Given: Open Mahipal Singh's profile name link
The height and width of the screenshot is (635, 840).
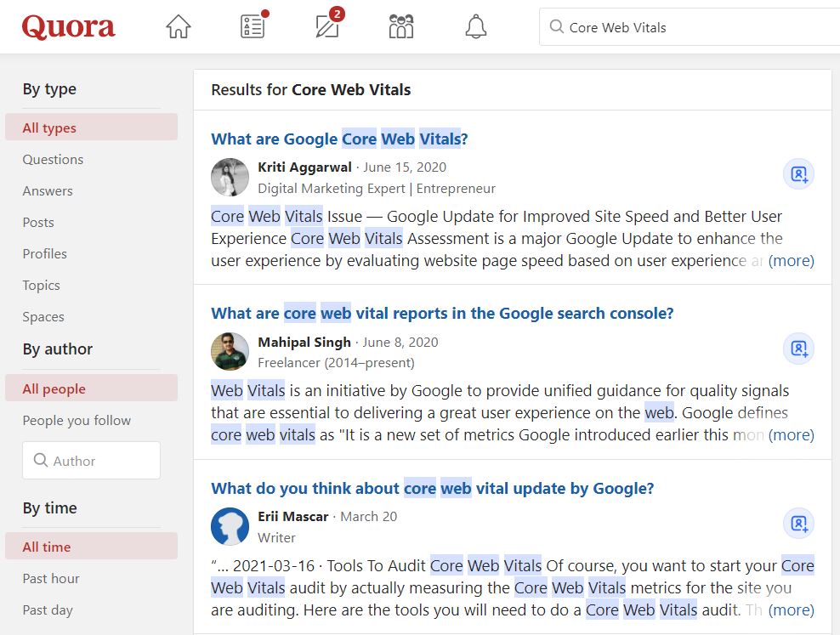Looking at the screenshot, I should [x=304, y=343].
